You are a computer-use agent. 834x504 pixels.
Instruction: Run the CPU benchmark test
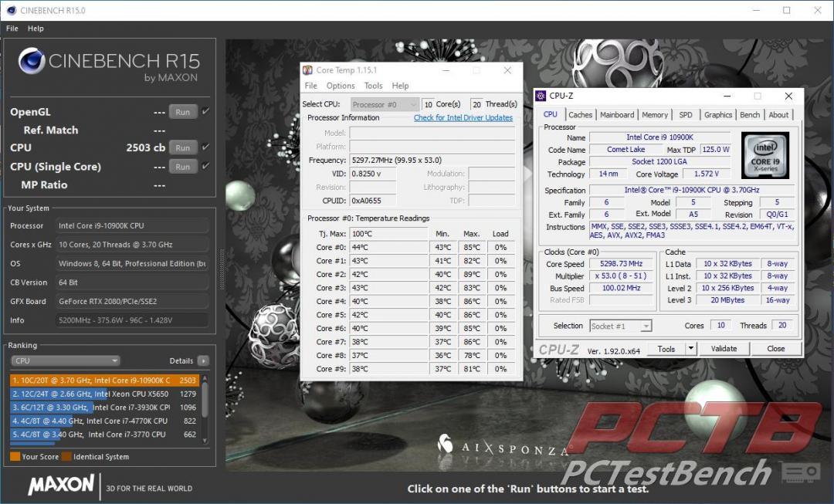pos(182,147)
